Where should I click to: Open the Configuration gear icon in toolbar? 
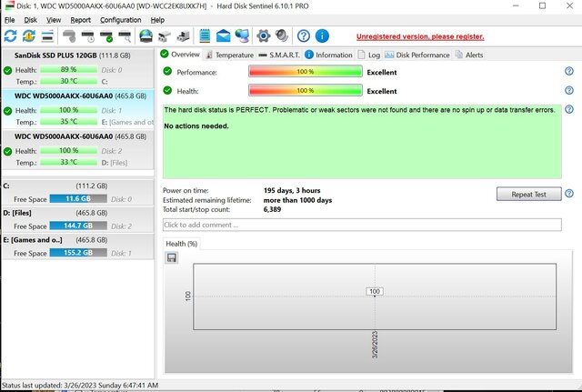pyautogui.click(x=264, y=36)
